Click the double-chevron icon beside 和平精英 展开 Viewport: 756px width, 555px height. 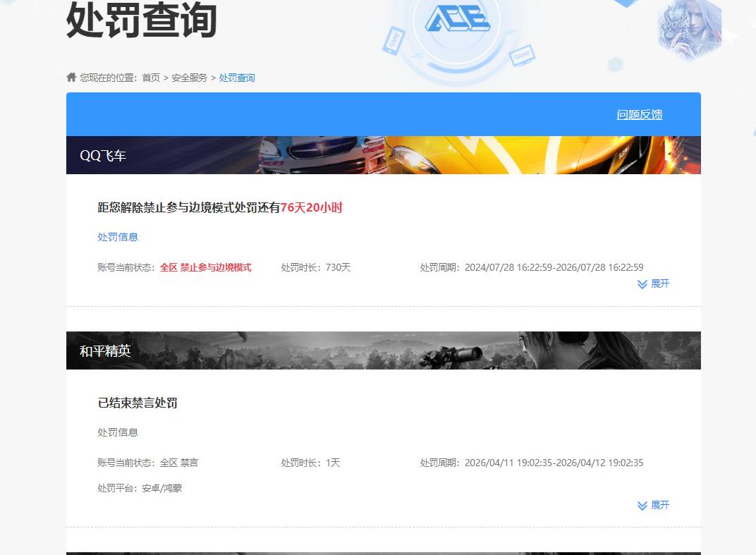642,506
